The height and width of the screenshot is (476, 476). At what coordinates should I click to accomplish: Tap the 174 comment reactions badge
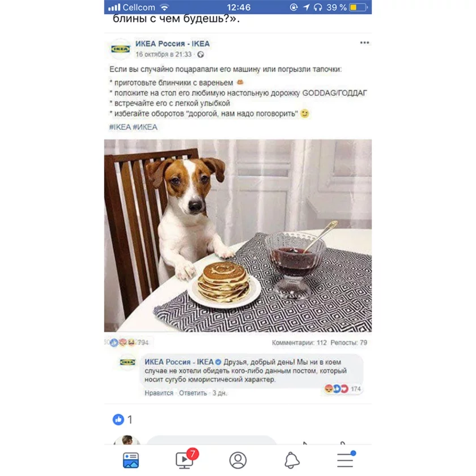tap(343, 389)
